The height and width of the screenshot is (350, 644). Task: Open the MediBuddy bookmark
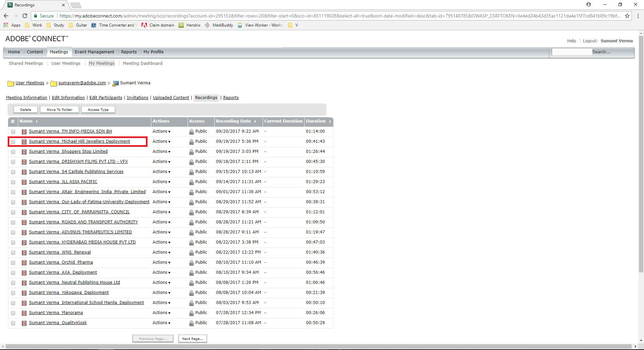tap(219, 25)
